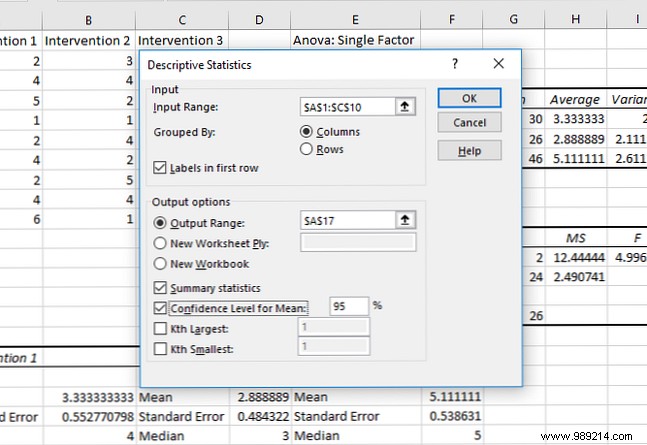647x445 pixels.
Task: Click the confidence level 95 percent field
Action: [x=349, y=306]
